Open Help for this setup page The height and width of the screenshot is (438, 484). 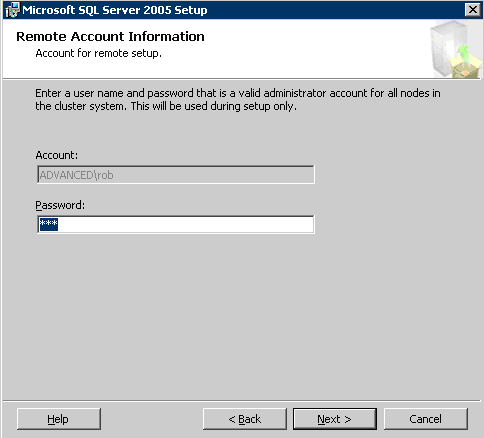(59, 419)
